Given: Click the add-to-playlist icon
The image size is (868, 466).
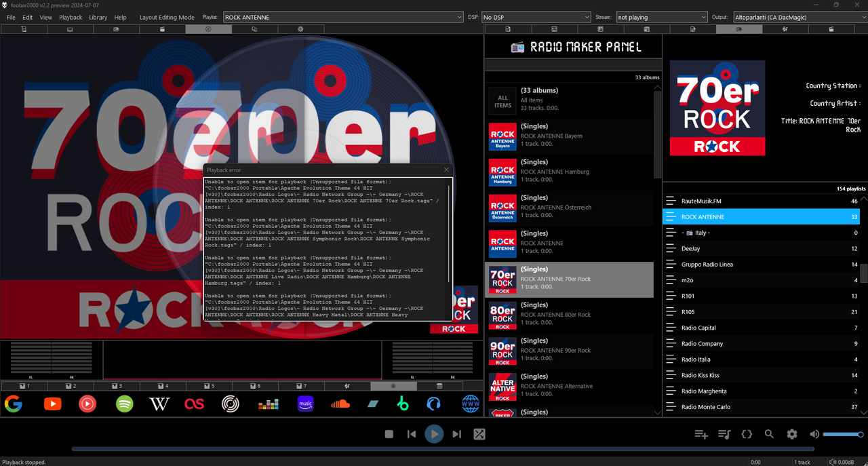Looking at the screenshot, I should pos(701,434).
